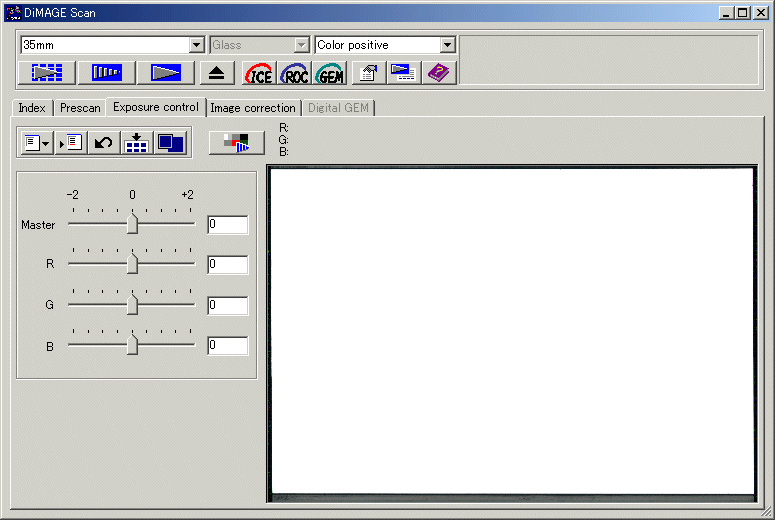Expand the load exposure settings dropdown arrow
775x520 pixels.
pos(47,143)
